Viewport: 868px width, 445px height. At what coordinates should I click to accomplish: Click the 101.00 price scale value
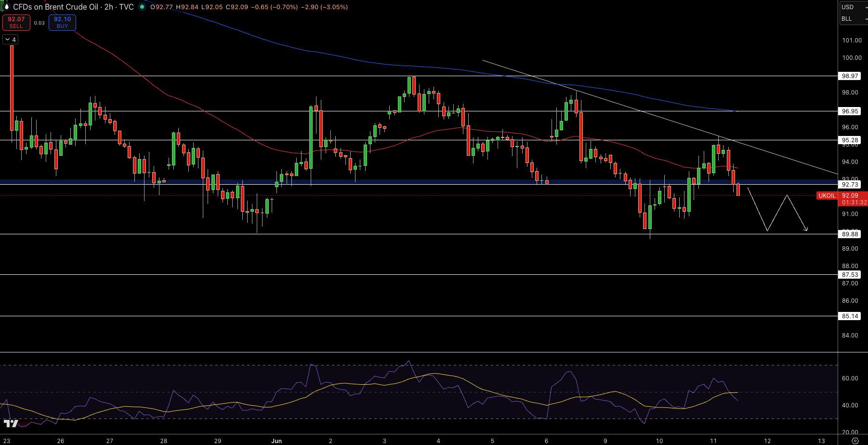pos(852,40)
